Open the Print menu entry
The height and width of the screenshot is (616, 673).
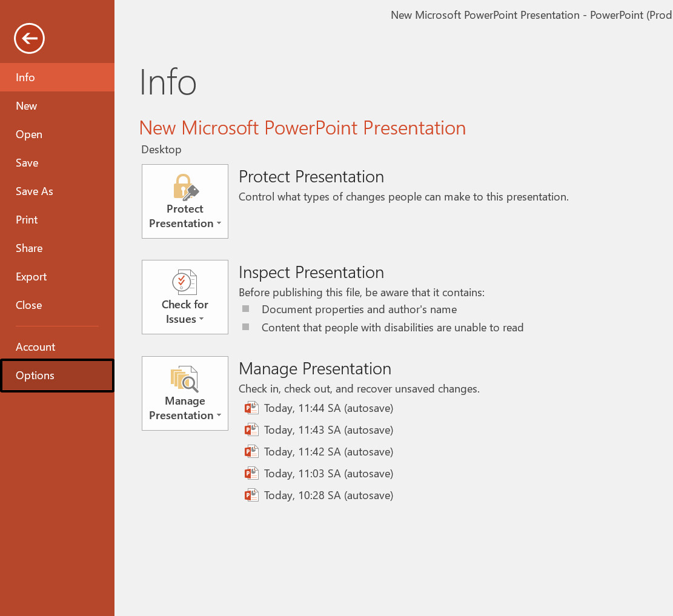coord(27,219)
